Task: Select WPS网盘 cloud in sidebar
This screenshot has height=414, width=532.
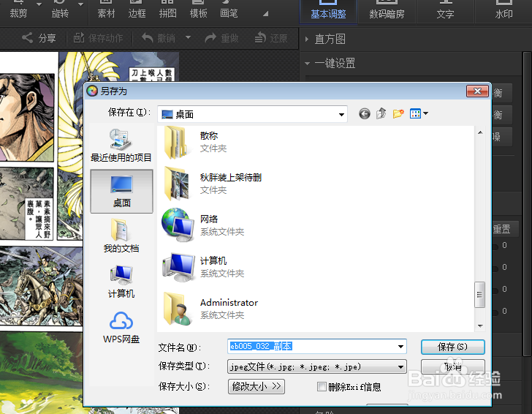Action: pyautogui.click(x=121, y=327)
